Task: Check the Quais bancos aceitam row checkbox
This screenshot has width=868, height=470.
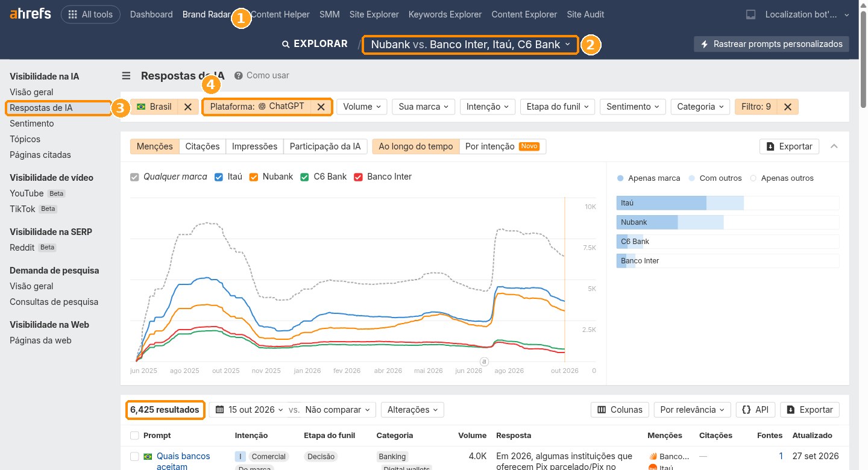Action: tap(134, 457)
